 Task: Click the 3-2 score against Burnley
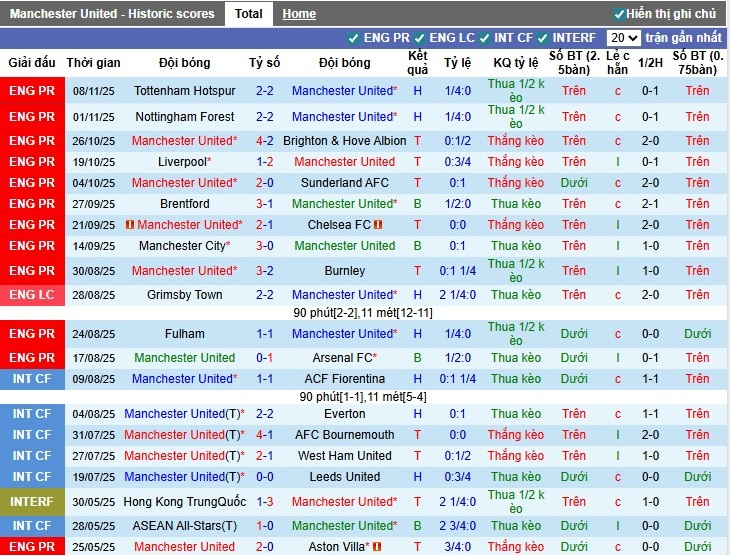[x=264, y=271]
